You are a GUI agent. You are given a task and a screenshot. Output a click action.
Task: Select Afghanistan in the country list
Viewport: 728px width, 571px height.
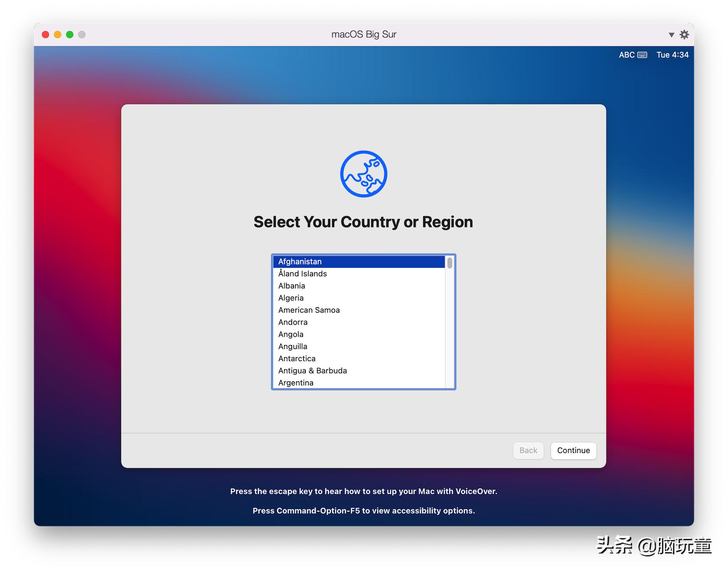pos(359,262)
